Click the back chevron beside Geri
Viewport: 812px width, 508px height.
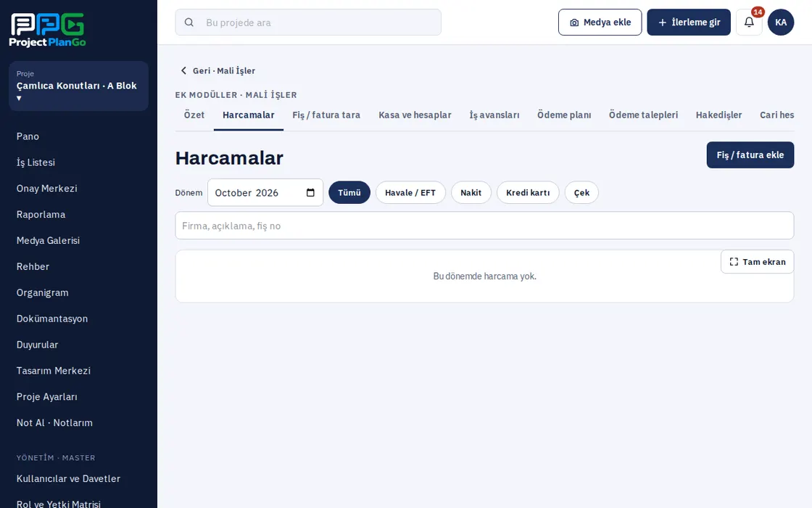tap(183, 70)
